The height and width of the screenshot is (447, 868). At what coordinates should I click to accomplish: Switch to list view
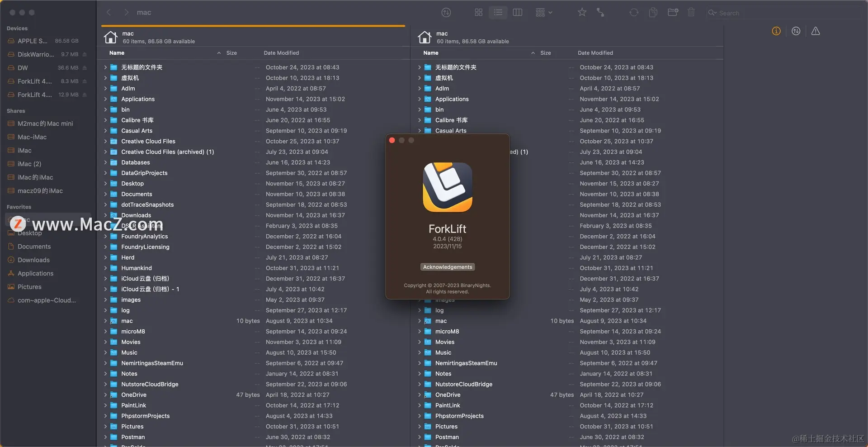tap(498, 13)
